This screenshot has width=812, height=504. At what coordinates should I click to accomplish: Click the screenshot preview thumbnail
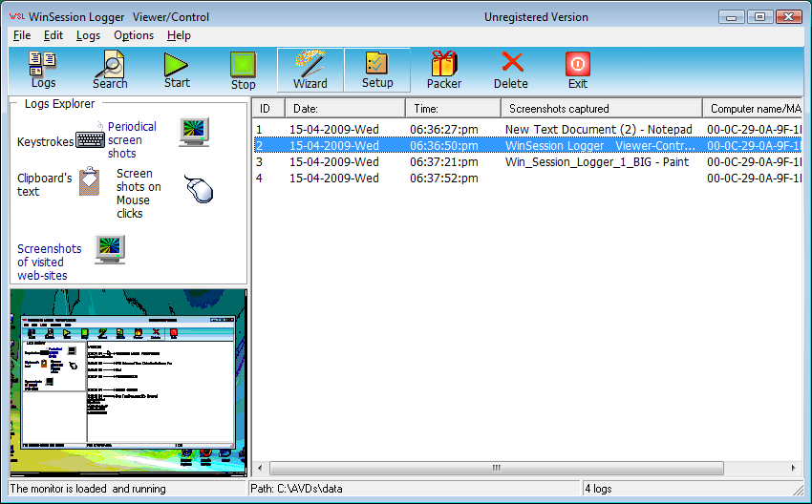click(x=128, y=382)
